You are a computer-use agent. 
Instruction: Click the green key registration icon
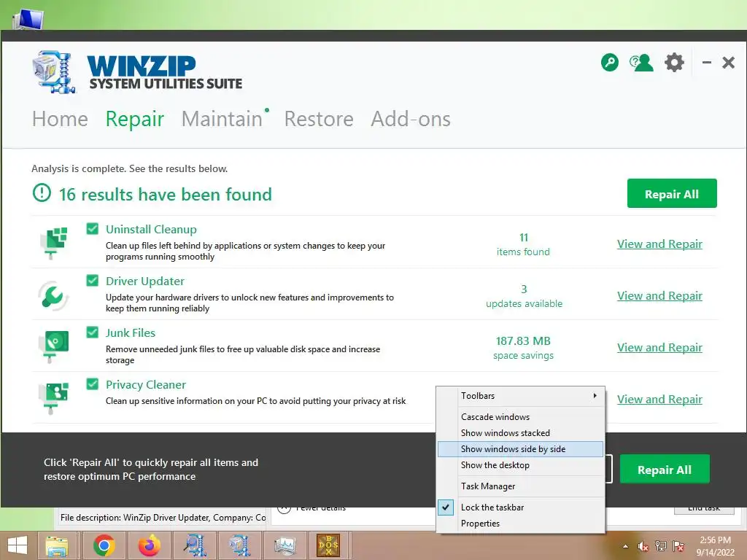point(609,63)
